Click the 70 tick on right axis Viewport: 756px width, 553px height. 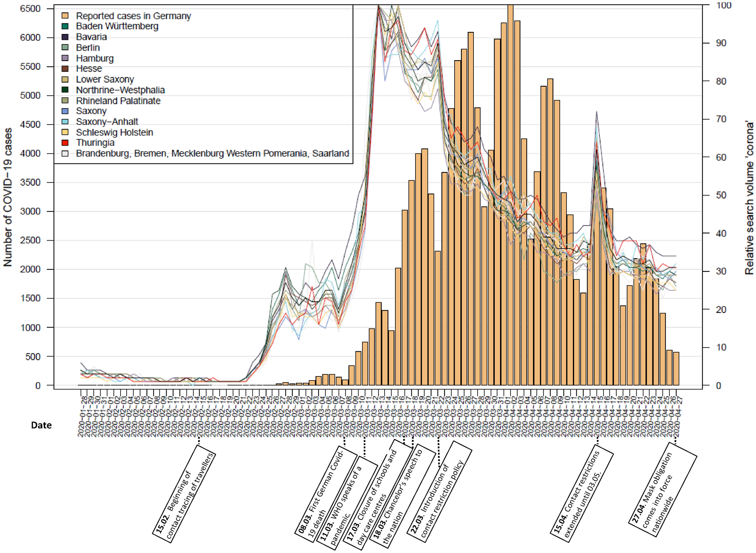pos(721,119)
